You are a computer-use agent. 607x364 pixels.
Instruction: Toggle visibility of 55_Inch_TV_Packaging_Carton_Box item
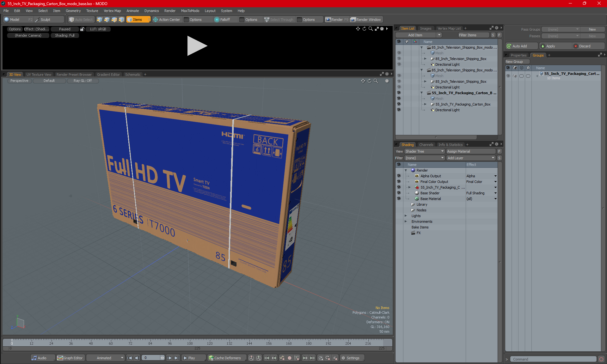[399, 104]
